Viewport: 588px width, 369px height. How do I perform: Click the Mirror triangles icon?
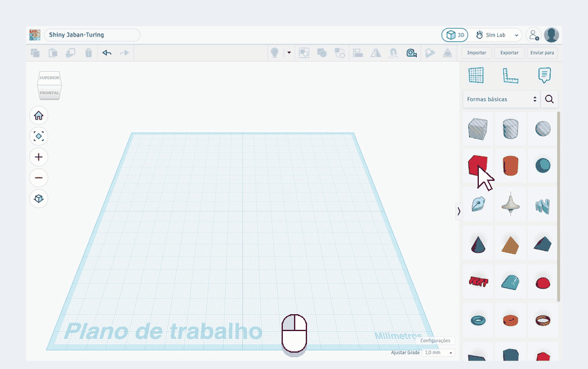(x=376, y=53)
